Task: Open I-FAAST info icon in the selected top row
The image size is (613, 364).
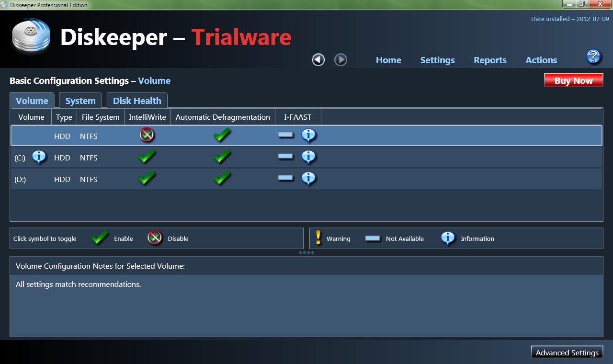Action: tap(309, 136)
